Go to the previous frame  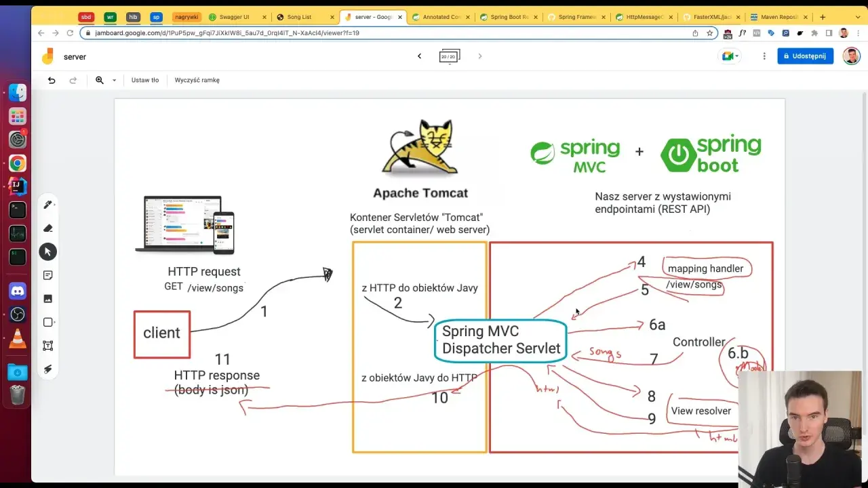tap(419, 56)
